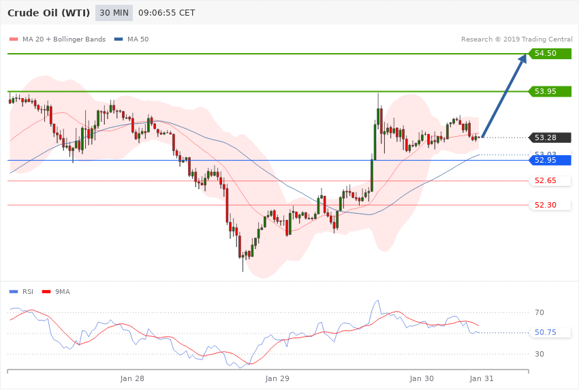The height and width of the screenshot is (392, 579).
Task: Click the Crude Oil (WTI) chart title
Action: (49, 13)
